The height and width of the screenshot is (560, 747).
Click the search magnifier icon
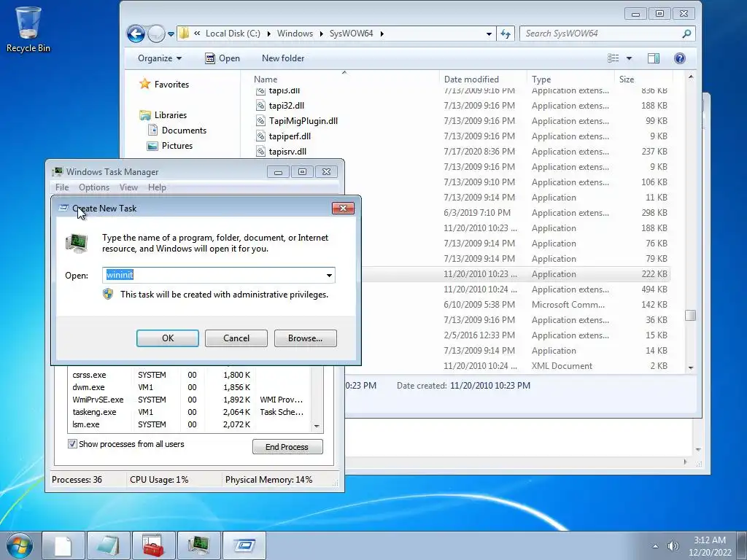click(686, 34)
